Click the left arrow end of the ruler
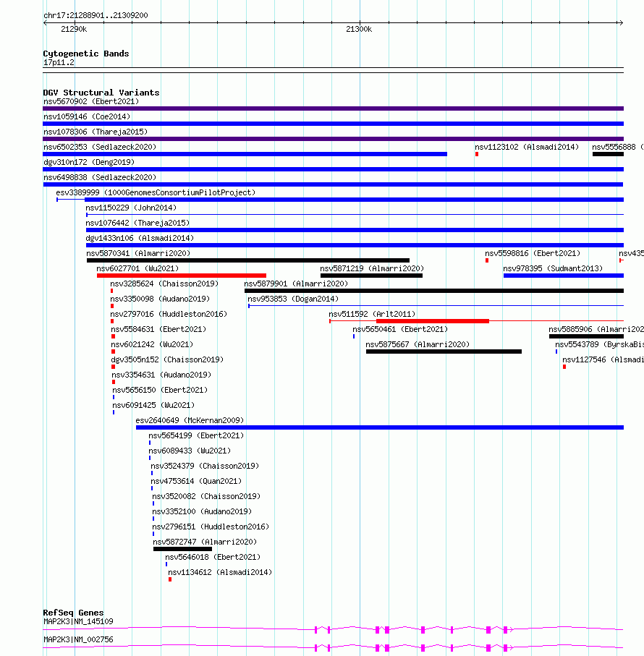The height and width of the screenshot is (656, 644). click(x=45, y=22)
